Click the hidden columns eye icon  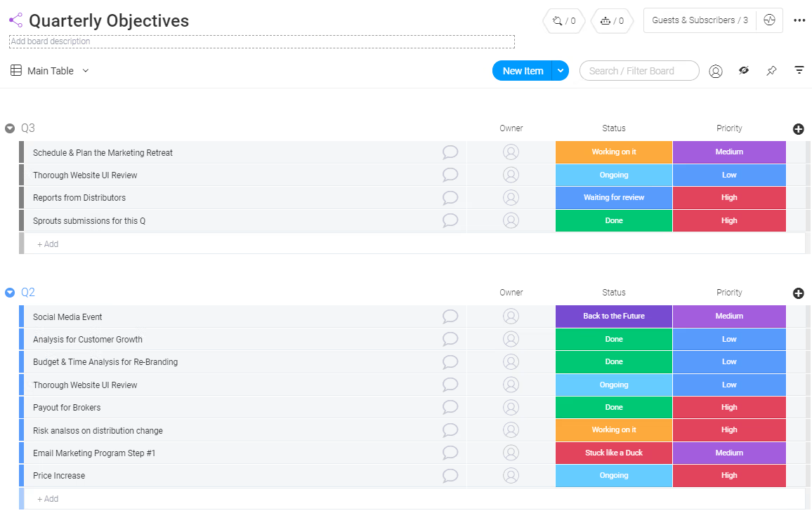coord(743,70)
